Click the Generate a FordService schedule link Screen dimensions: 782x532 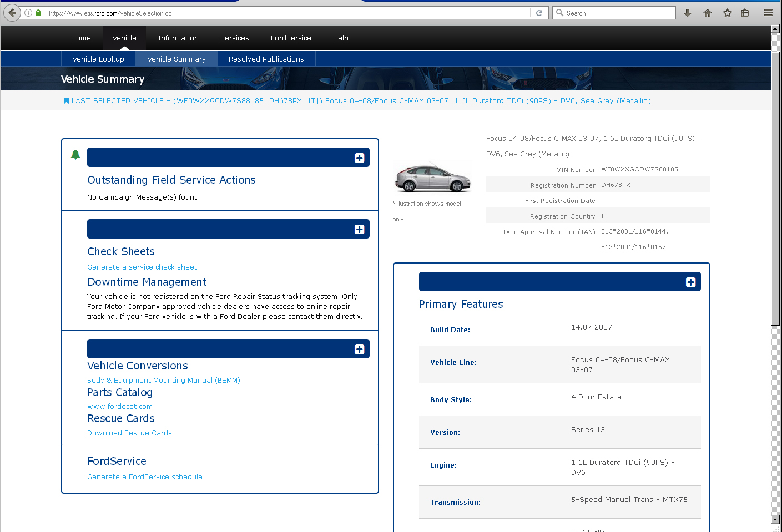145,477
